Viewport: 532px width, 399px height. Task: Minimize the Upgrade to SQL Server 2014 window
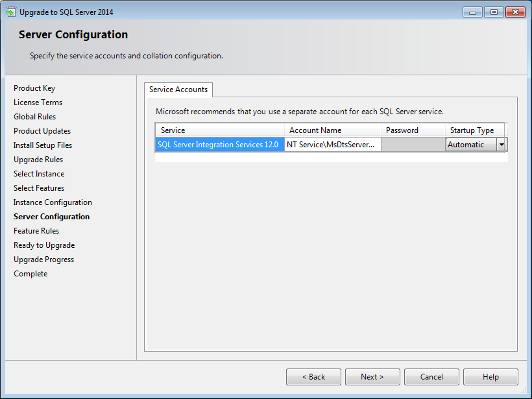[472, 12]
